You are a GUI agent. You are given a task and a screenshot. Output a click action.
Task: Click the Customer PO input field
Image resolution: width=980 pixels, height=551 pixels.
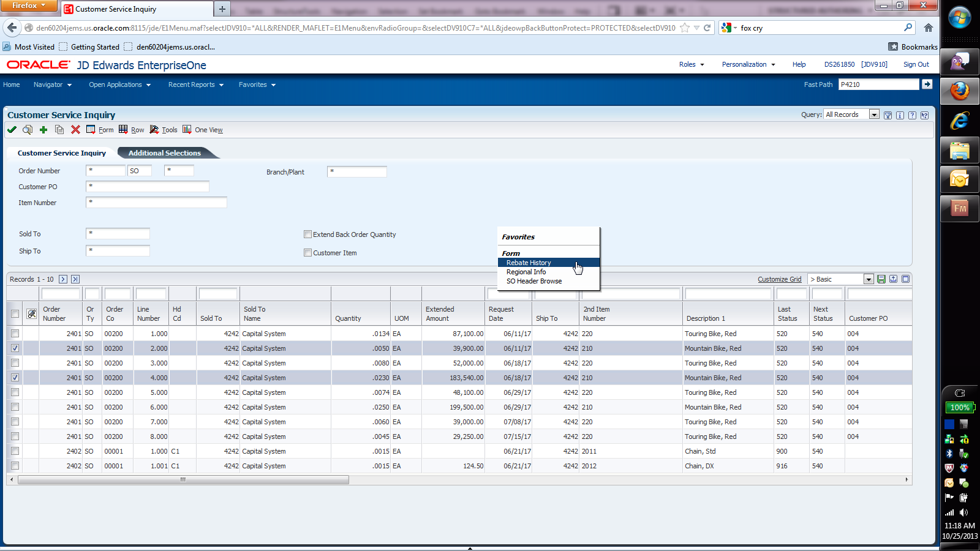click(148, 186)
